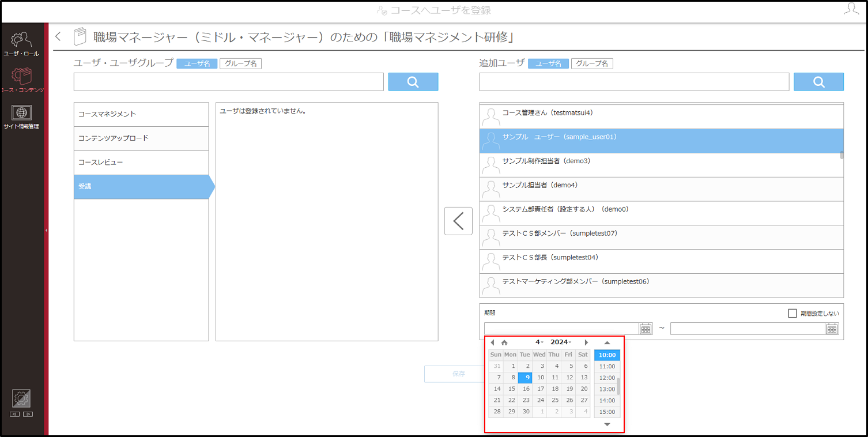Viewport: 868px width, 437px height.
Task: Go to next month in date picker
Action: point(586,342)
